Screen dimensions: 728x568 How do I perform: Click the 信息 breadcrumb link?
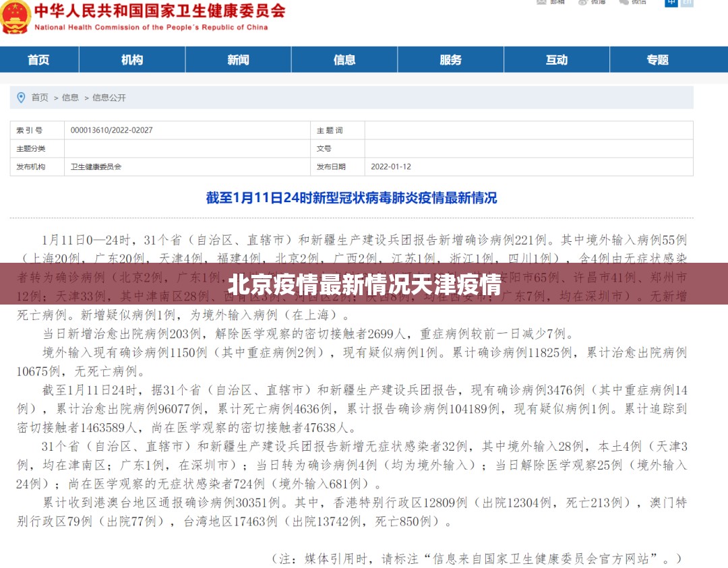[x=70, y=97]
